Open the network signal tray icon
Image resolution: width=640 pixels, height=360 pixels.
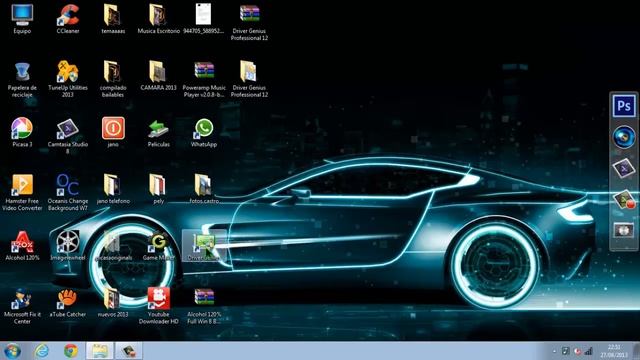click(x=588, y=351)
